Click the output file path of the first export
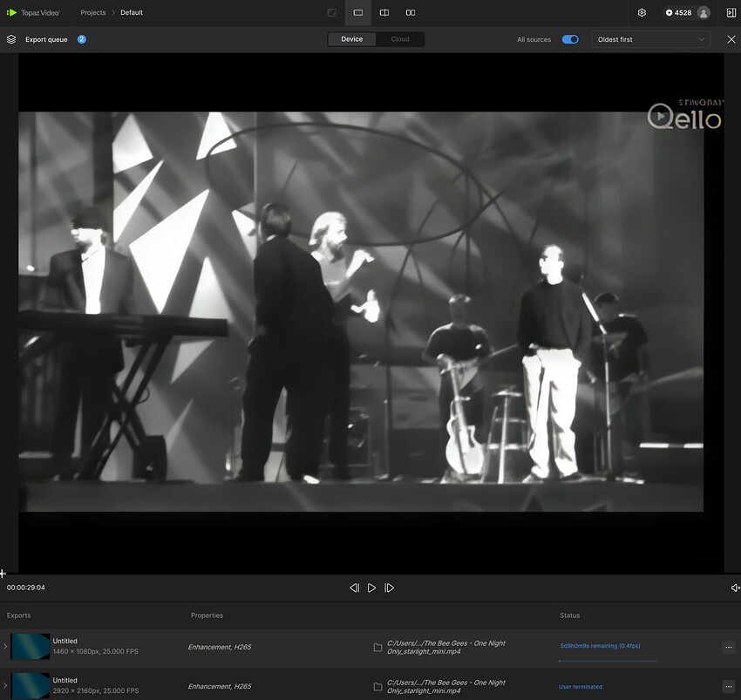741x700 pixels. (x=446, y=647)
